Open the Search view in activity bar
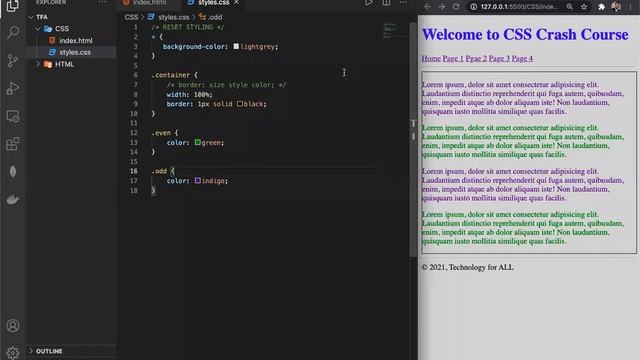 tap(13, 32)
